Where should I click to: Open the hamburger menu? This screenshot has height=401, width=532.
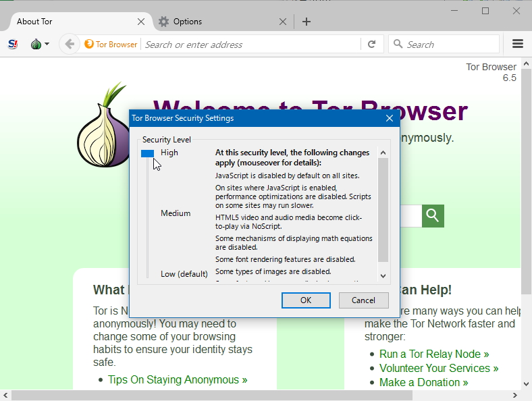518,44
